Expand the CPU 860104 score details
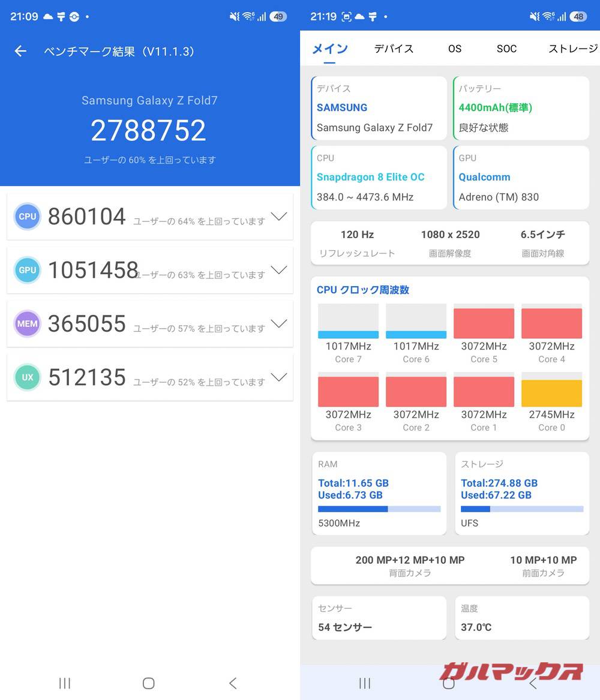This screenshot has width=600, height=700. pos(279,217)
